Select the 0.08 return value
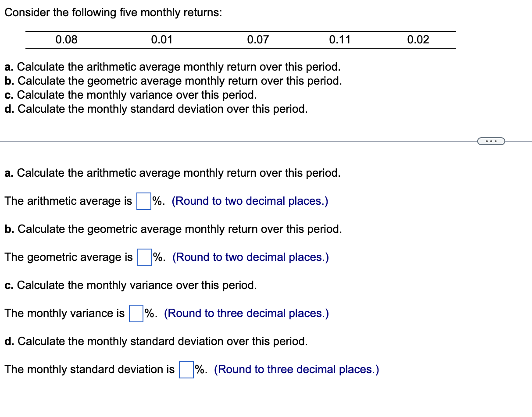Viewport: 532px width, 417px height. point(66,39)
